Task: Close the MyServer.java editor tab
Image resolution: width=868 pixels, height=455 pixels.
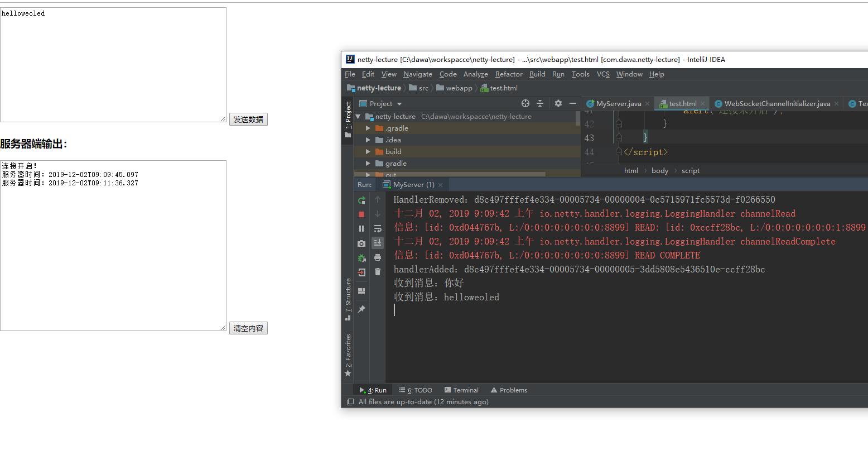Action: tap(648, 104)
